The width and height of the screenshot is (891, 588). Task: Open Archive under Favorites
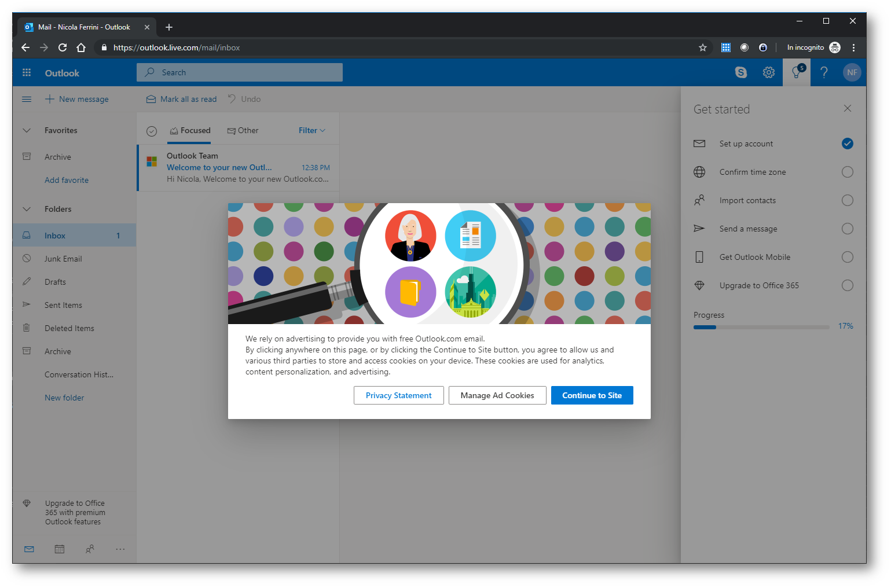74,157
